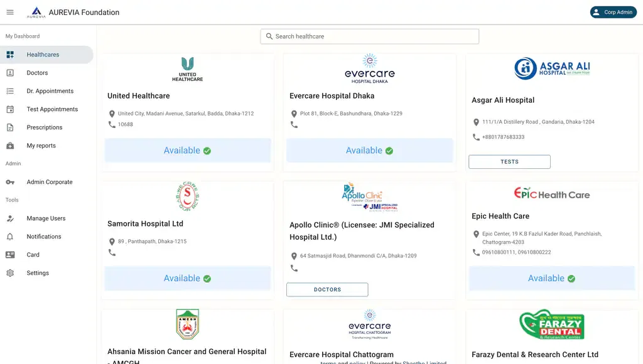643x364 pixels.
Task: Click the Evercare Hospital Dhaka logo
Action: pos(369,68)
